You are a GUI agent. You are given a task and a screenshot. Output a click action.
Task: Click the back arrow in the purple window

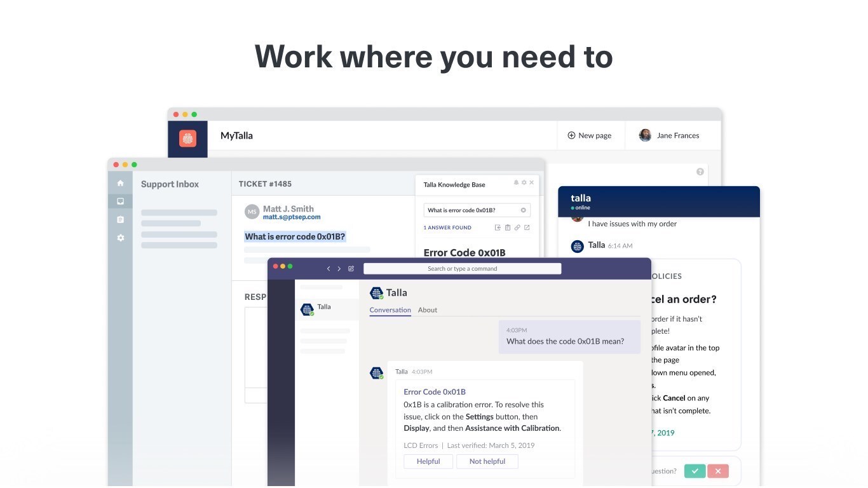tap(329, 269)
